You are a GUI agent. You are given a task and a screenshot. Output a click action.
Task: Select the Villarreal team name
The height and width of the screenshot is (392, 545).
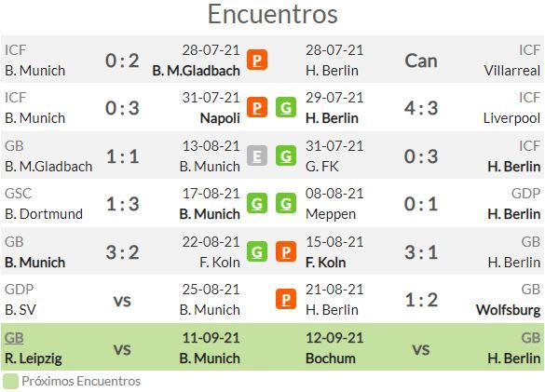pyautogui.click(x=512, y=71)
